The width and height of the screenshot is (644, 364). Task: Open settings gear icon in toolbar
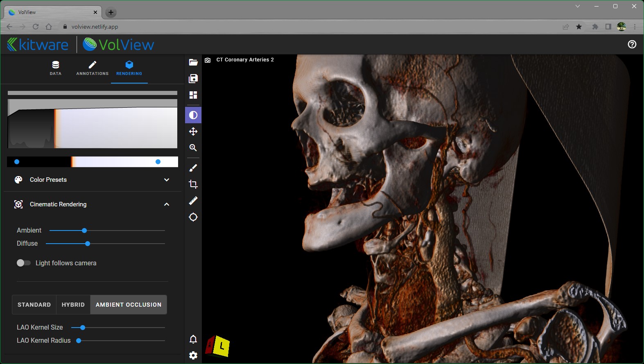tap(193, 355)
